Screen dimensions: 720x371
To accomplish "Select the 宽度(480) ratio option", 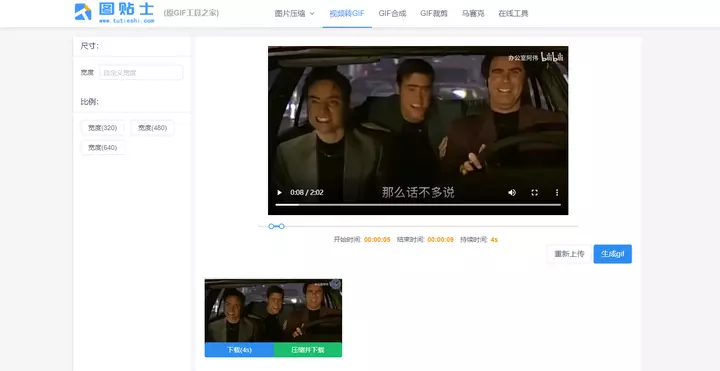I will click(152, 128).
